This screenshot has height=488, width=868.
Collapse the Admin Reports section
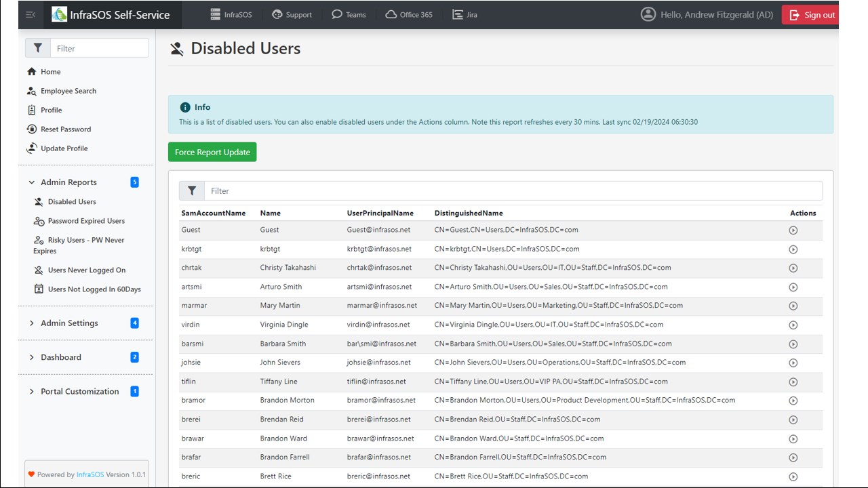click(x=32, y=182)
